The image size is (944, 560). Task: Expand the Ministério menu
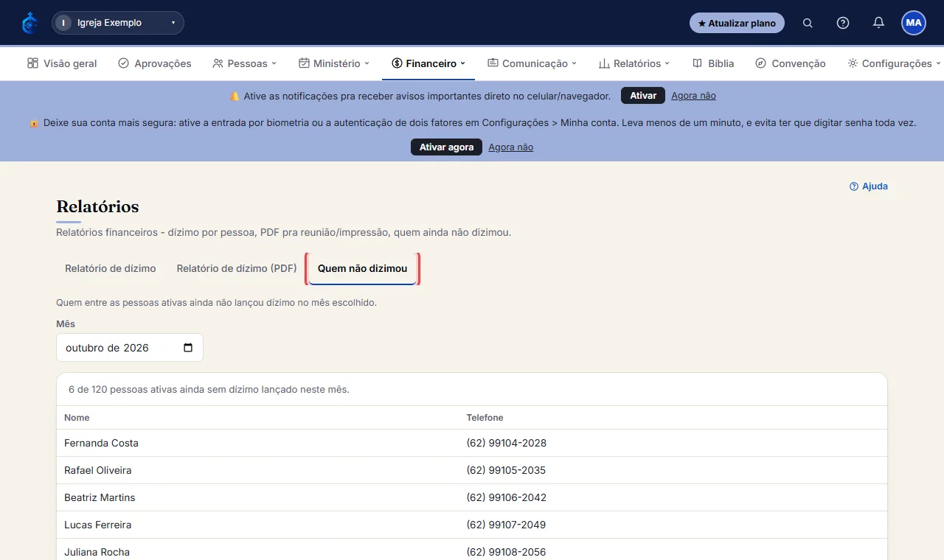coord(334,63)
